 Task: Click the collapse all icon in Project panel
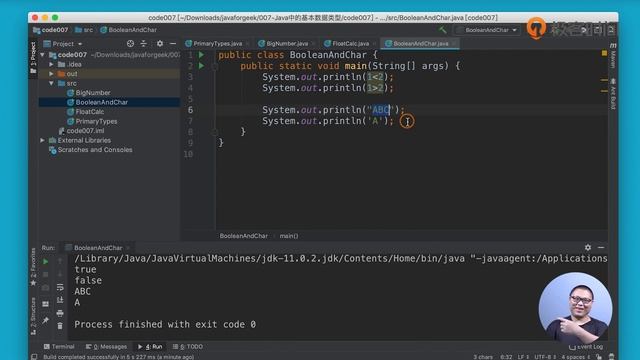144,43
